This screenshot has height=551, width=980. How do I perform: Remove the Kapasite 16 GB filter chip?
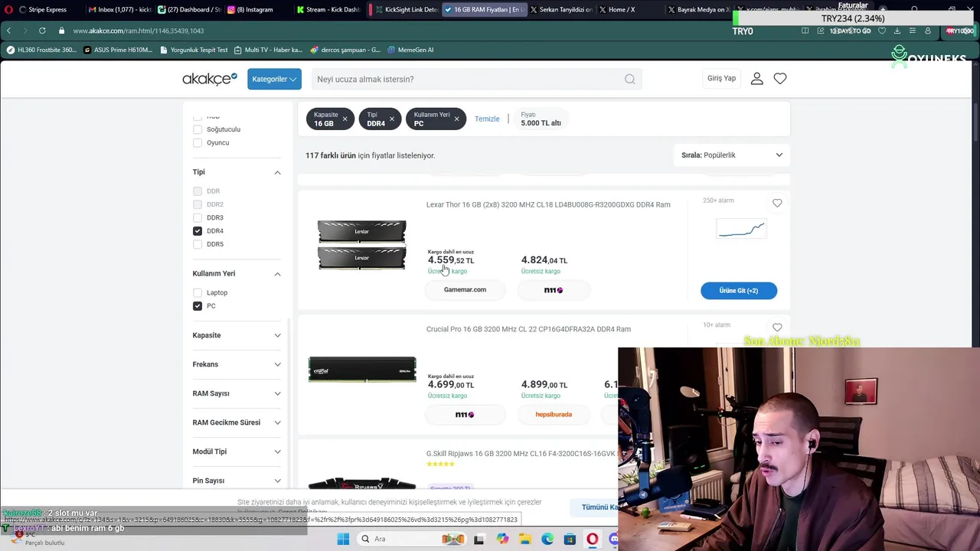[x=345, y=119]
